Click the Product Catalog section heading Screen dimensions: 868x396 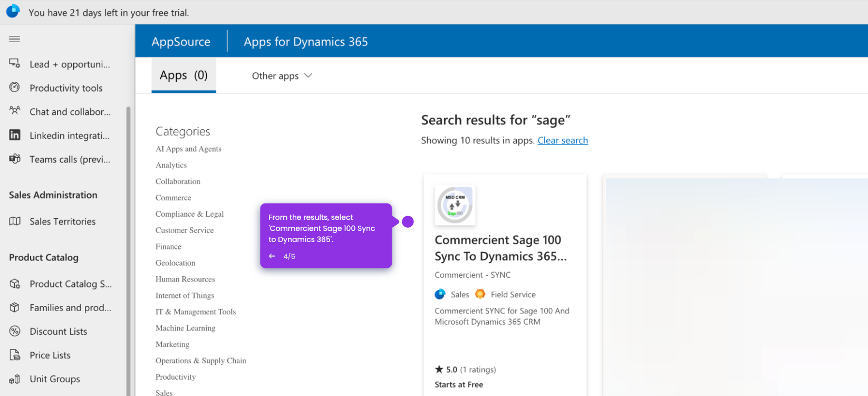[x=44, y=257]
